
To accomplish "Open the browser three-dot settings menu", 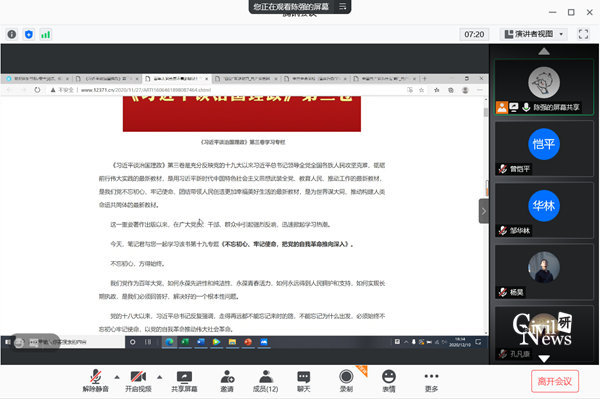I will (x=480, y=90).
